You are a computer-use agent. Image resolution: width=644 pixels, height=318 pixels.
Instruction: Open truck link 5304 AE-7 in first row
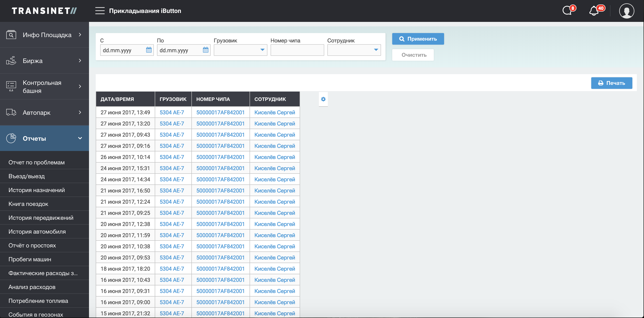172,112
